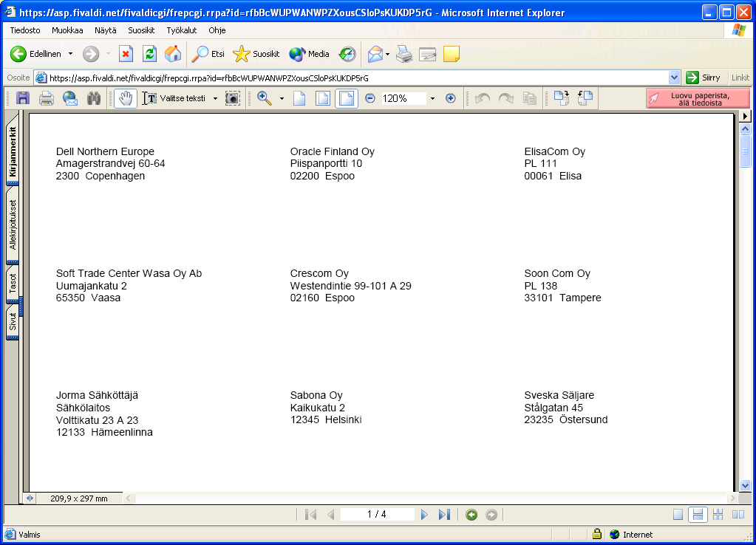Click the grey forward navigation arrow

(x=91, y=54)
